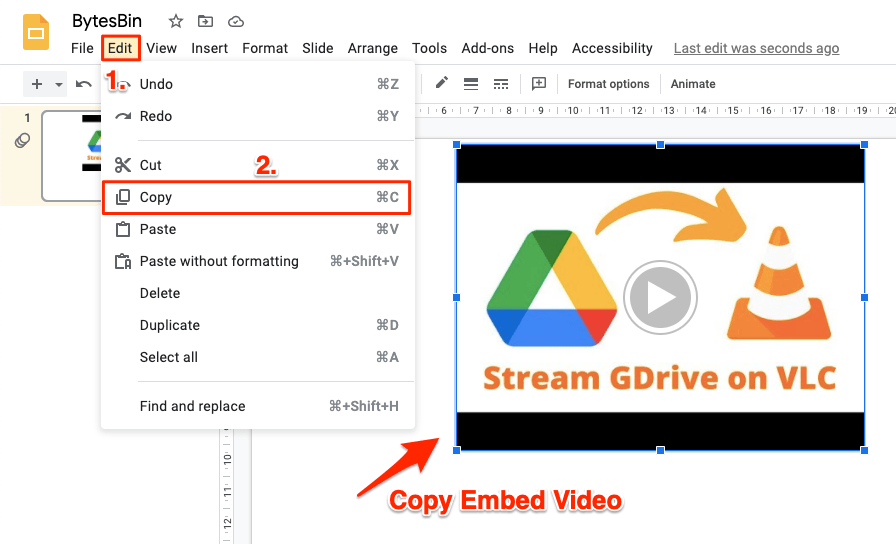896x544 pixels.
Task: Choose Copy in Edit menu
Action: pos(258,197)
